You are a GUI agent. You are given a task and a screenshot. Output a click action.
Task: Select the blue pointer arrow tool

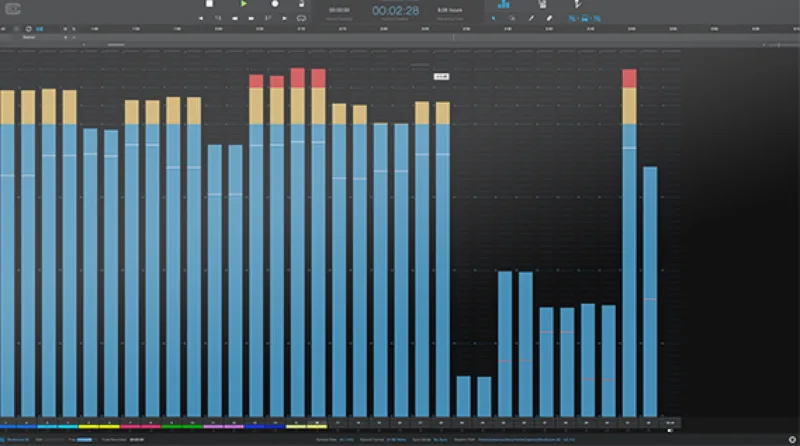[493, 18]
